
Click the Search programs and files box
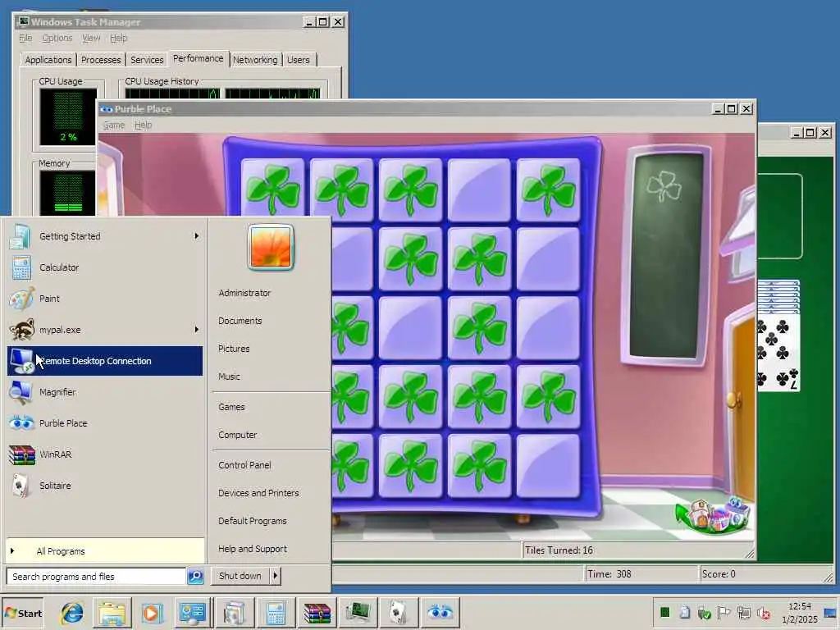(x=97, y=577)
